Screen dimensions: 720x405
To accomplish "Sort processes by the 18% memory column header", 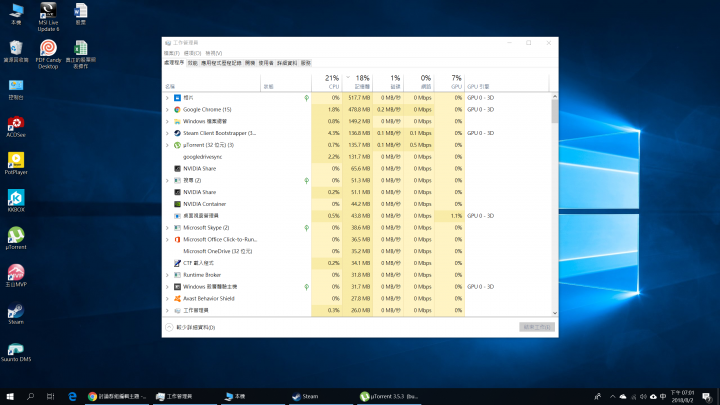I will (357, 82).
